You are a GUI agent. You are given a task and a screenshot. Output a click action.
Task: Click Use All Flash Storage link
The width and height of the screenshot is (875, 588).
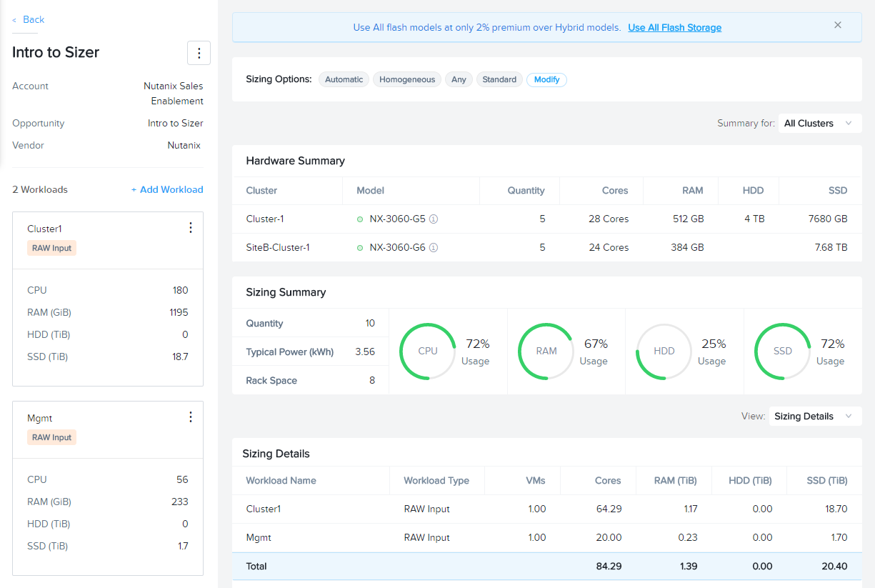click(x=674, y=28)
